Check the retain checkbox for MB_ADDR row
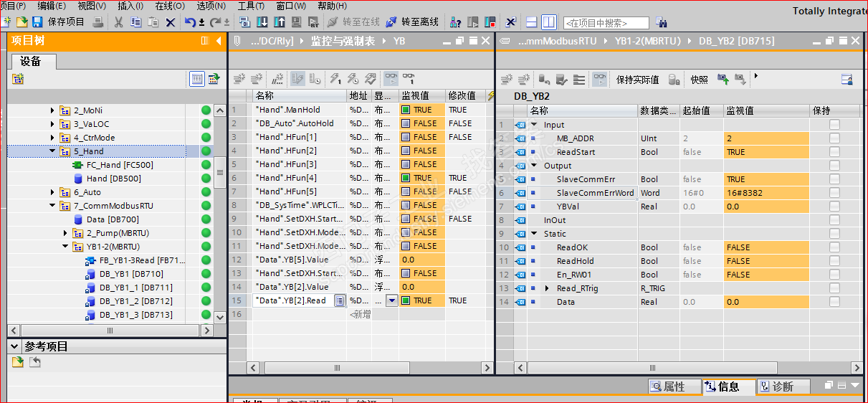 click(834, 138)
